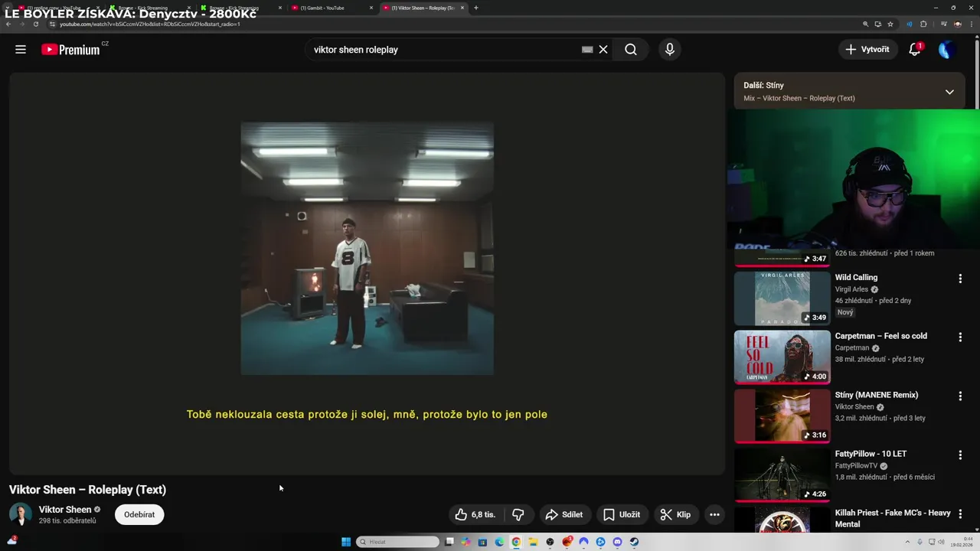980x551 pixels.
Task: Open Mix – Viktor Sheen – Roleplay playlist title
Action: pos(799,99)
